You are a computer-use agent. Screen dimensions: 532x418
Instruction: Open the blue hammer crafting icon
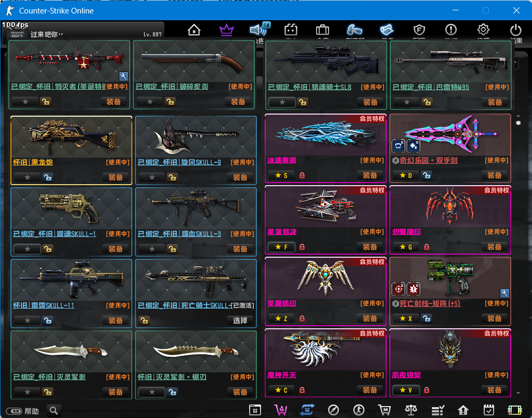(x=354, y=30)
